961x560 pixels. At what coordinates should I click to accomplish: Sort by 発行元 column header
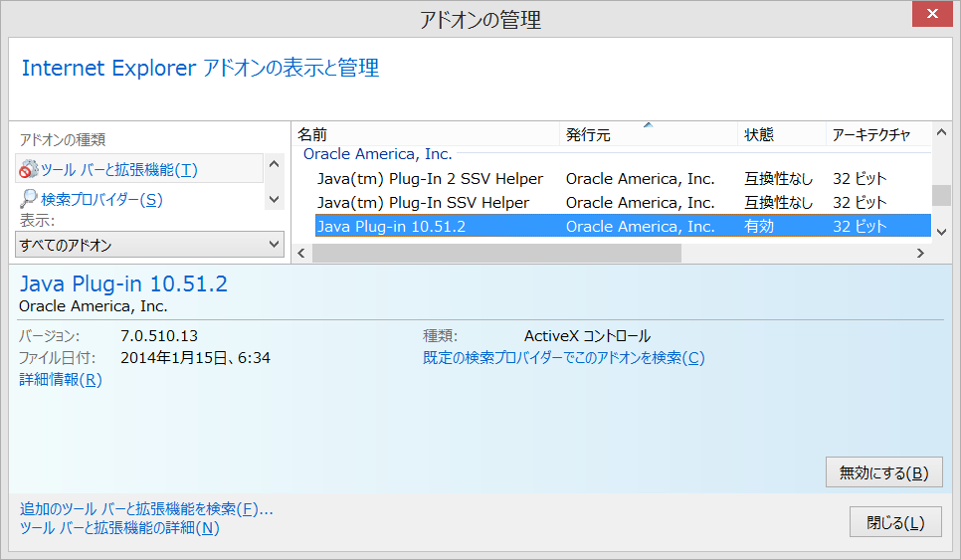click(x=649, y=135)
